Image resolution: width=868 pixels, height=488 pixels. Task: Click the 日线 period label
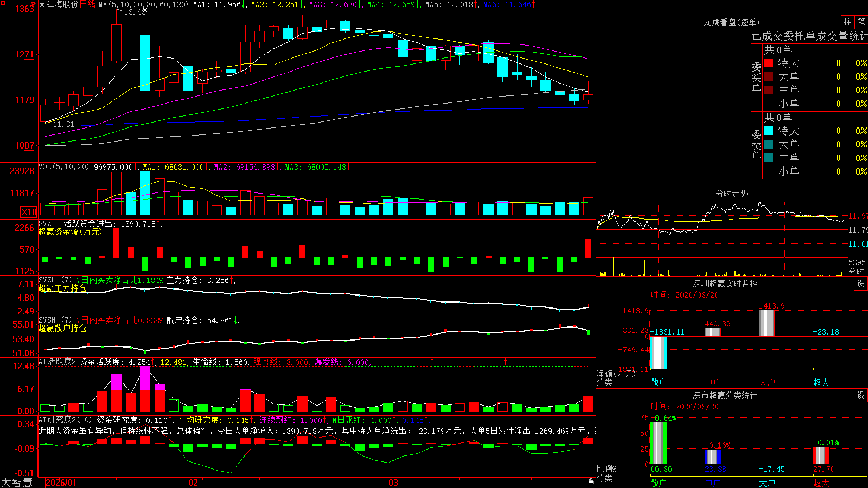click(88, 4)
